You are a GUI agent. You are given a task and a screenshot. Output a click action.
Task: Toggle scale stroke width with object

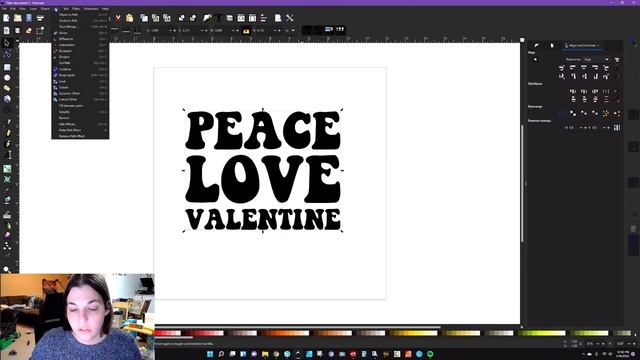click(x=307, y=30)
